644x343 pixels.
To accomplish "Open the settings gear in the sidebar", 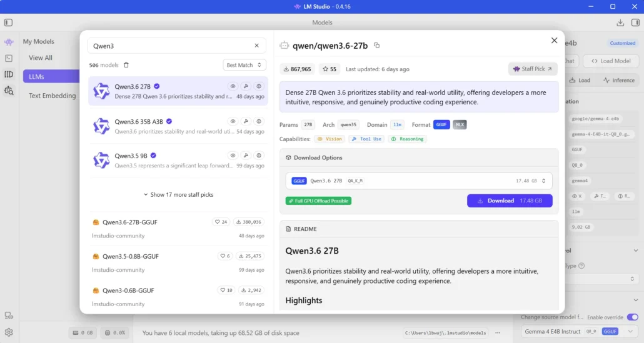I will [9, 332].
